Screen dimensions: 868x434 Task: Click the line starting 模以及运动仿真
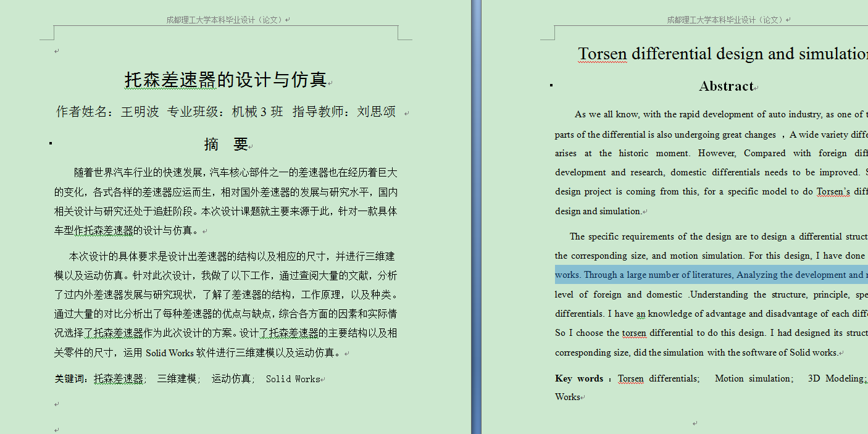(226, 275)
